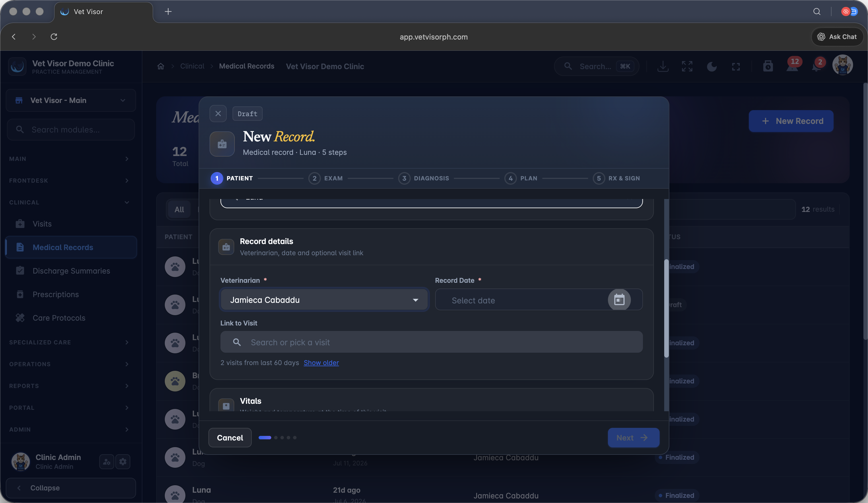Collapse the sidebar
Viewport: 868px width, 503px height.
coord(71,488)
